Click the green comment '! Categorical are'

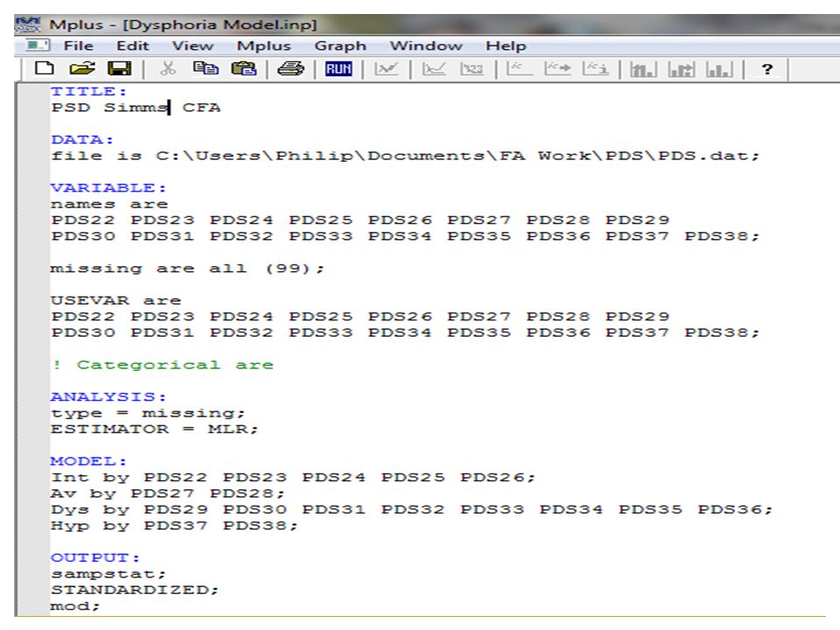[x=163, y=365]
